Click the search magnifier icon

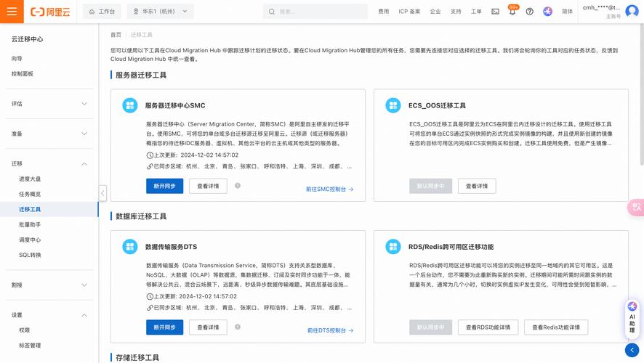coord(271,12)
